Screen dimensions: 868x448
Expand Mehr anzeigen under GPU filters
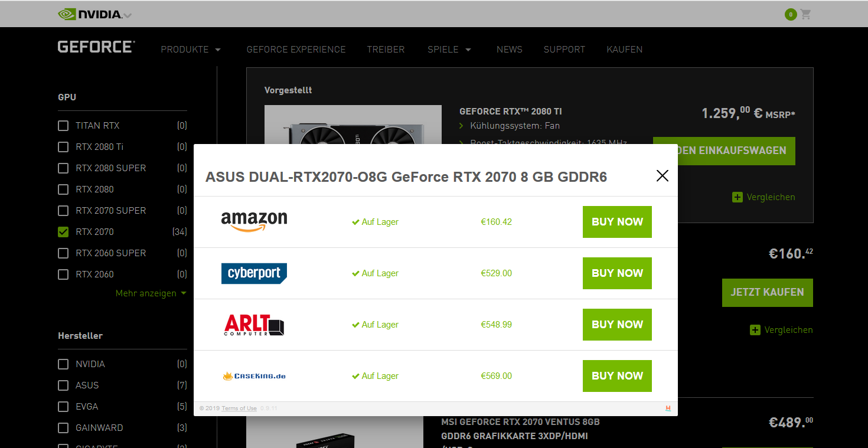[x=151, y=293]
